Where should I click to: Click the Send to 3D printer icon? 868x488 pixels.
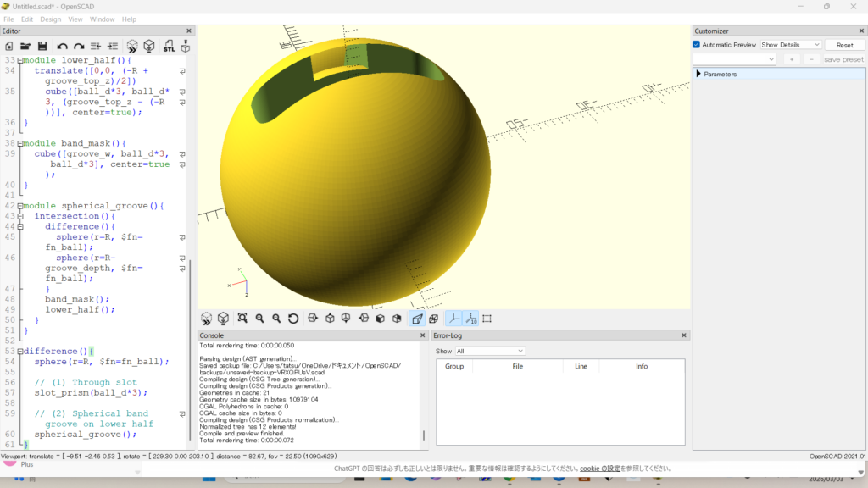coord(185,46)
